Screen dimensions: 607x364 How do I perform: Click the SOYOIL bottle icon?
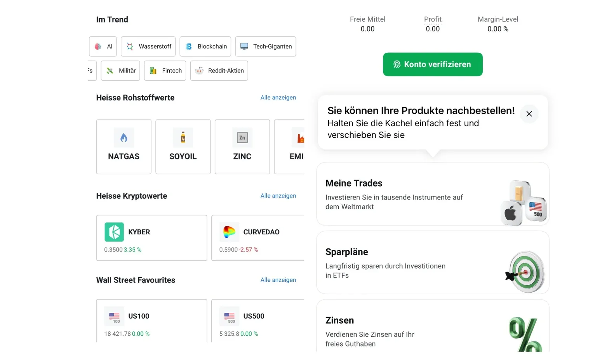[x=183, y=138]
